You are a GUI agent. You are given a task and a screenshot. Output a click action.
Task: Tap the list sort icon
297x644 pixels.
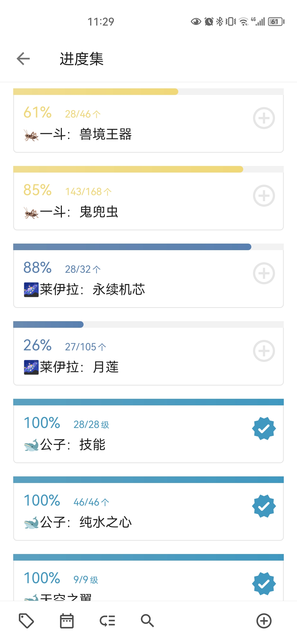107,621
